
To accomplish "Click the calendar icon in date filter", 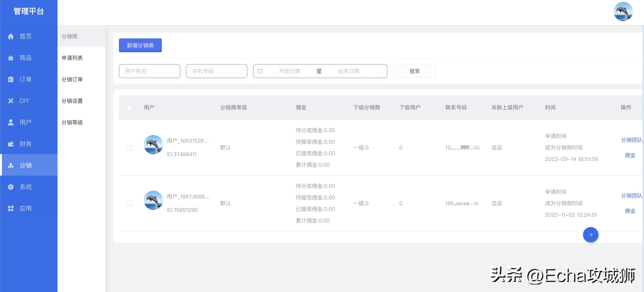I will [x=260, y=71].
